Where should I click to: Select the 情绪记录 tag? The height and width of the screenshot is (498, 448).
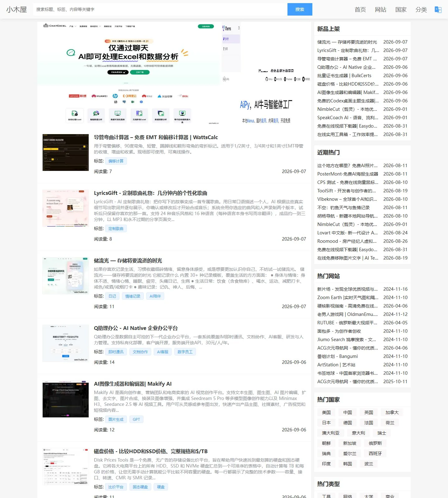[x=133, y=296]
